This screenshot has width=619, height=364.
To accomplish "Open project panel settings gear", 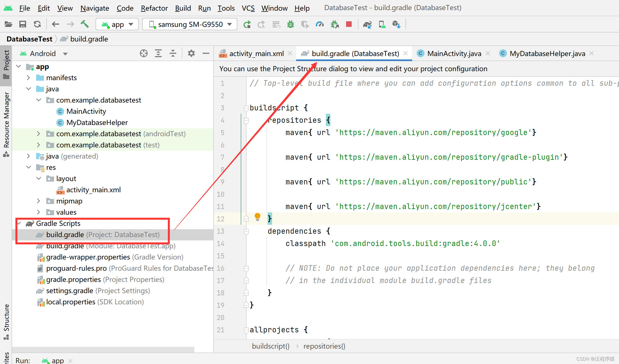I will tap(191, 53).
